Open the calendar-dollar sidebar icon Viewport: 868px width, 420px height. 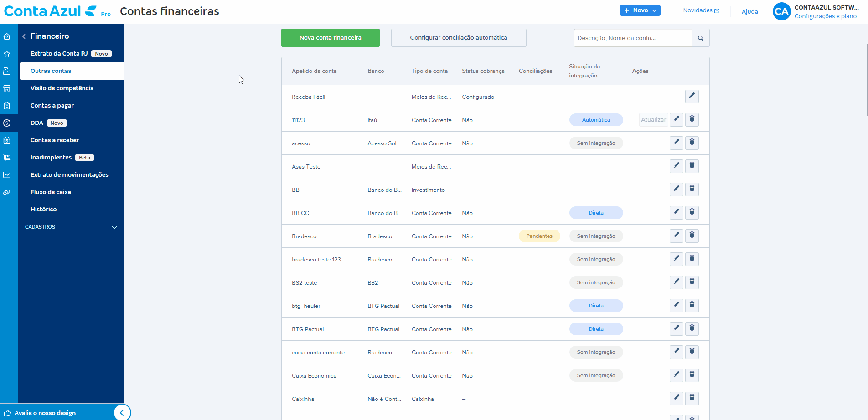pyautogui.click(x=7, y=140)
